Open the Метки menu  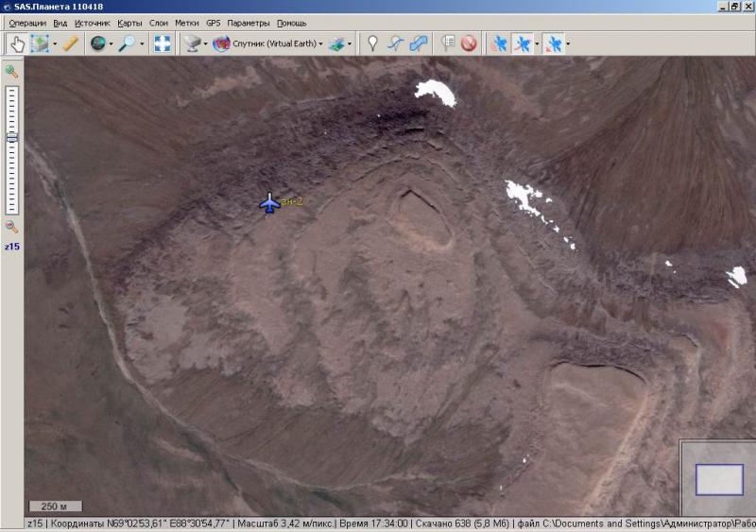click(x=186, y=23)
